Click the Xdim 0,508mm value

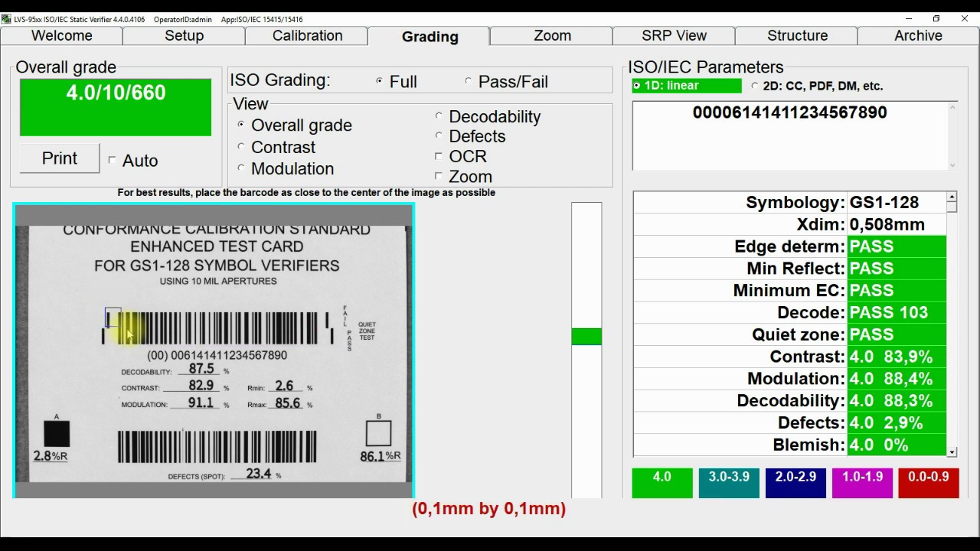(897, 225)
